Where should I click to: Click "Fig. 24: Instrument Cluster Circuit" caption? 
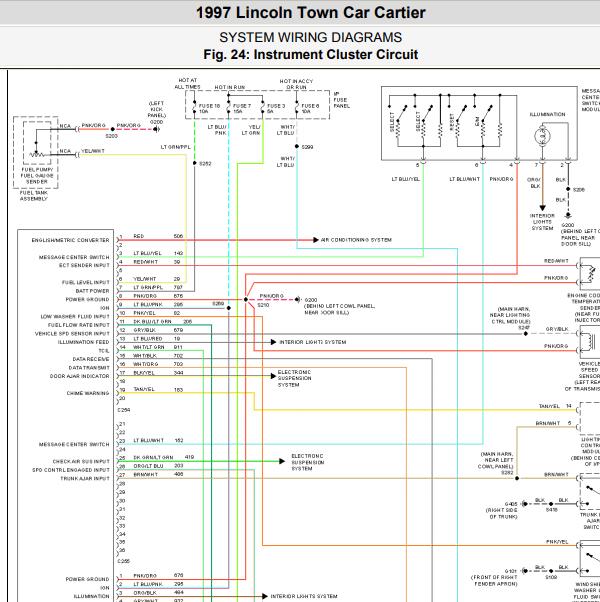[311, 55]
